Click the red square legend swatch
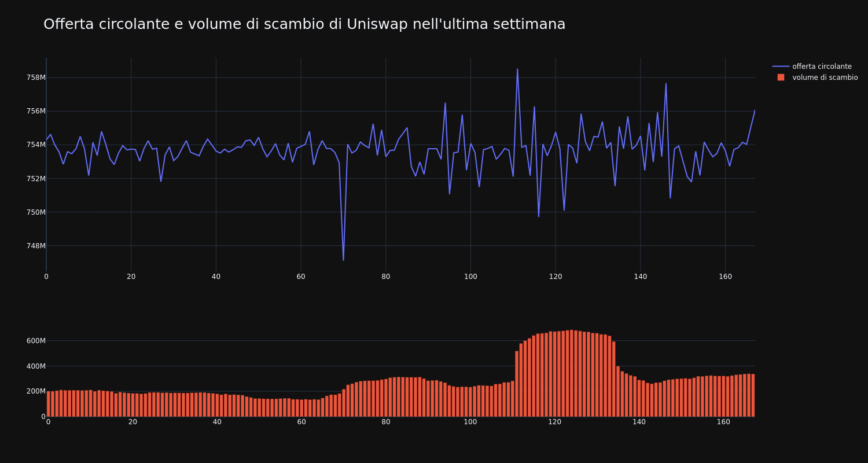This screenshot has width=868, height=463. click(781, 78)
